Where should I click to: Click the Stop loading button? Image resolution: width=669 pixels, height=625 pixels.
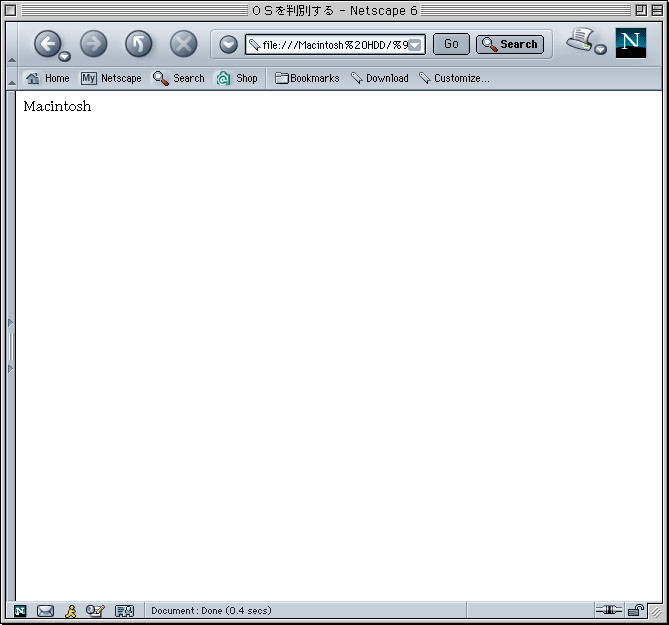coord(183,44)
